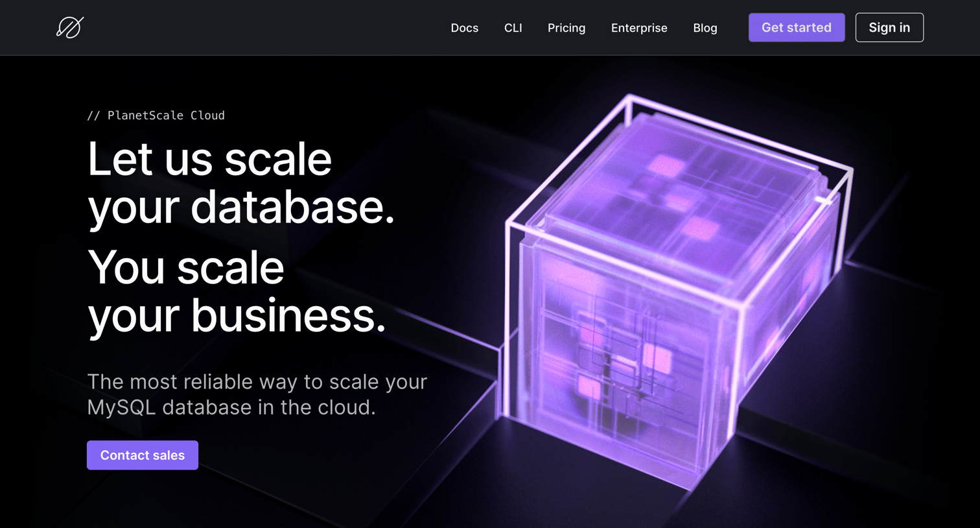The image size is (980, 528).
Task: Open the Docs navigation link
Action: 465,28
